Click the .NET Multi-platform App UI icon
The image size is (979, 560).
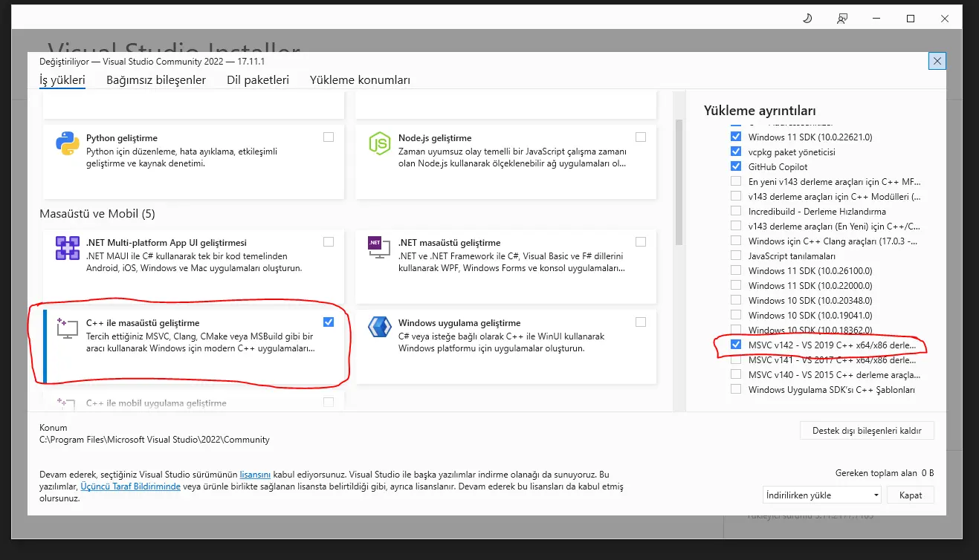pos(68,248)
